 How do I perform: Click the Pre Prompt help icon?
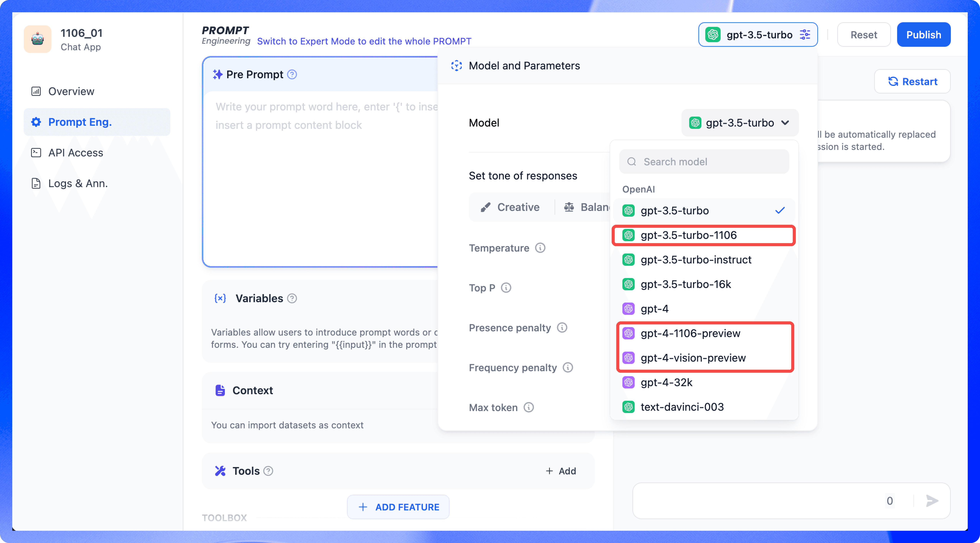(x=292, y=75)
